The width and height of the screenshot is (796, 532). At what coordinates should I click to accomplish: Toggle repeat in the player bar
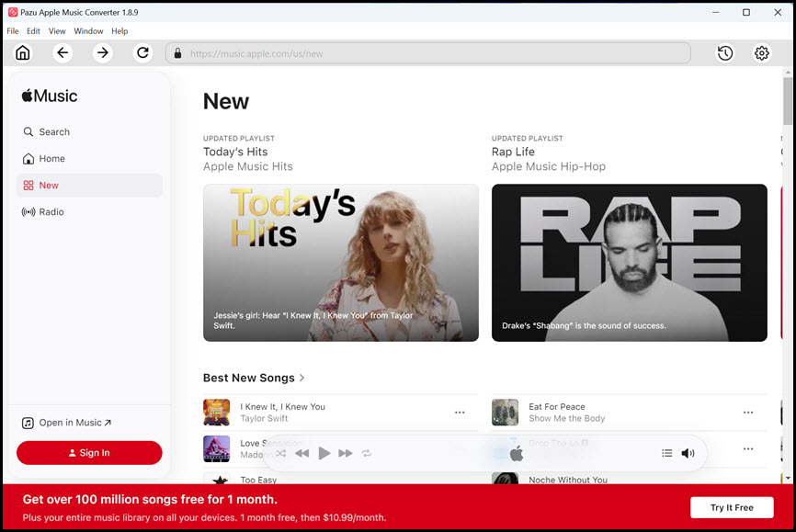[x=367, y=453]
